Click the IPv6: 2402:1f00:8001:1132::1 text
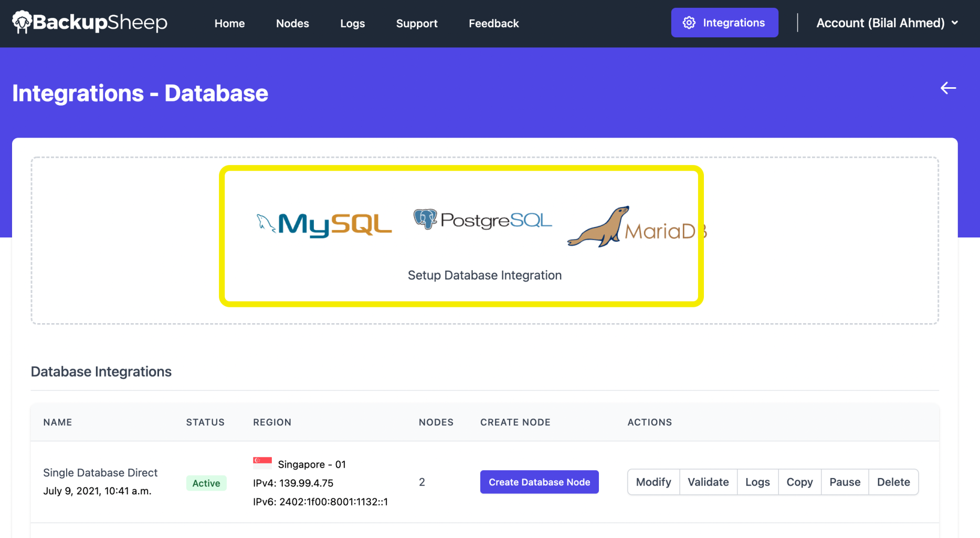The width and height of the screenshot is (980, 538). pyautogui.click(x=320, y=502)
